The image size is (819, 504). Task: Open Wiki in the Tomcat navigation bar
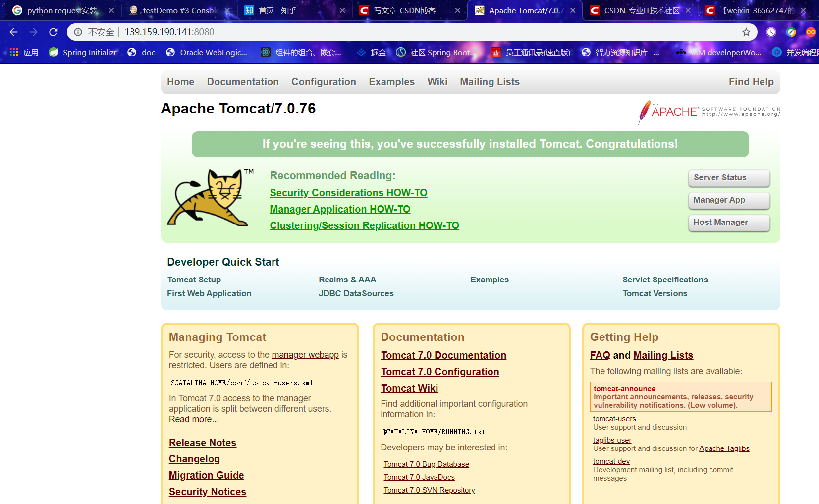click(437, 82)
